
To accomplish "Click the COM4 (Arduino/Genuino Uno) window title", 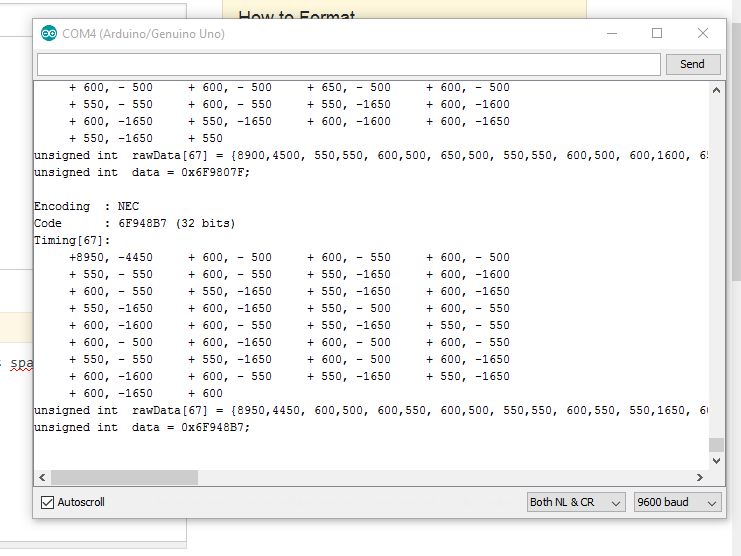I will coord(144,34).
